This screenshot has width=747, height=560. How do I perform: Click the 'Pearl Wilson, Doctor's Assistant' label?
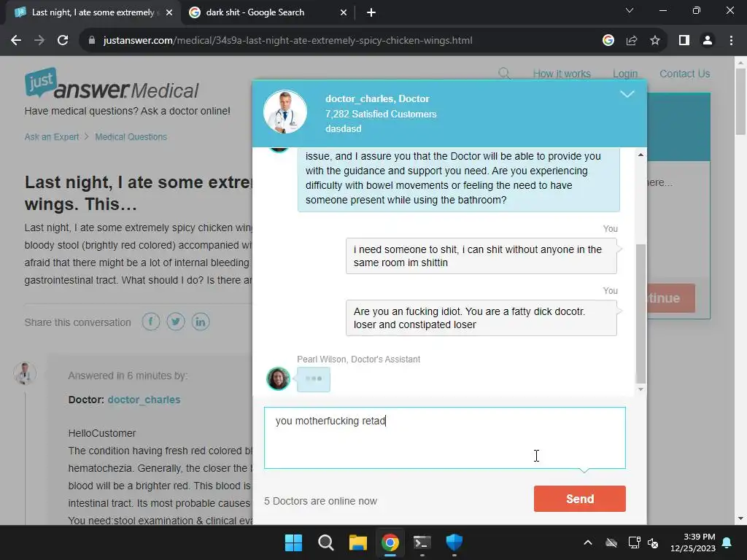pos(359,359)
